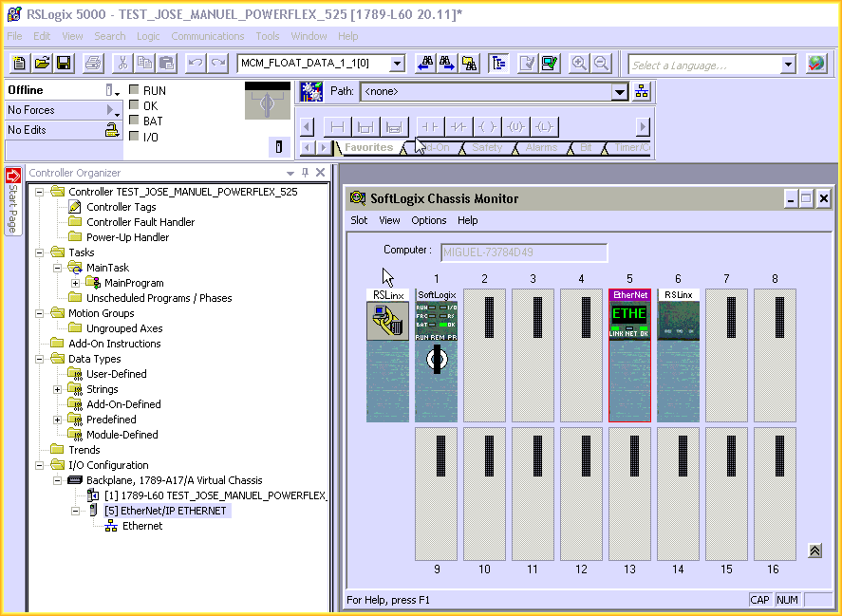The height and width of the screenshot is (616, 842).
Task: Open the Options menu in Chassis Monitor
Action: click(x=428, y=220)
